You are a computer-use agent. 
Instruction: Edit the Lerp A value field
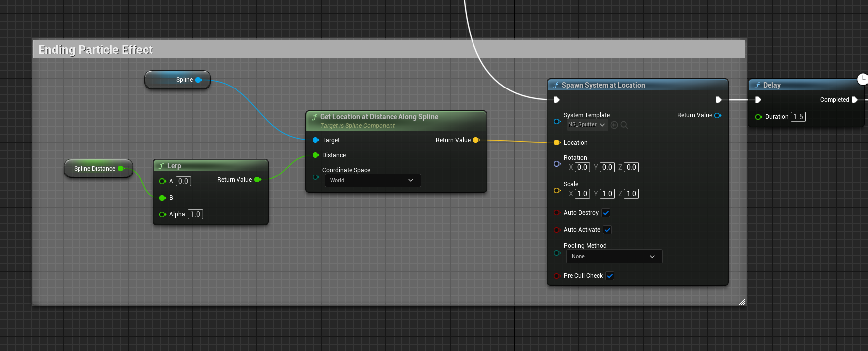[x=183, y=181]
